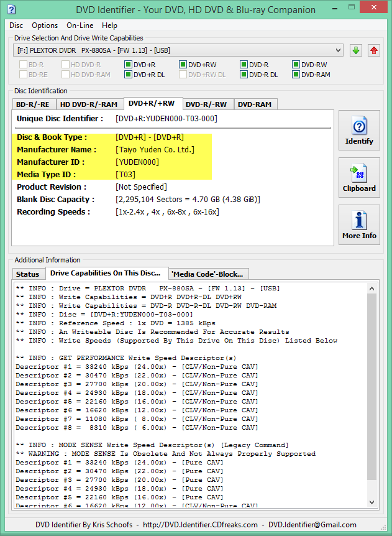Click GET PERFORMANCE Descriptor #1 24.00x line
Viewport: 392px width, 536px height.
137,367
